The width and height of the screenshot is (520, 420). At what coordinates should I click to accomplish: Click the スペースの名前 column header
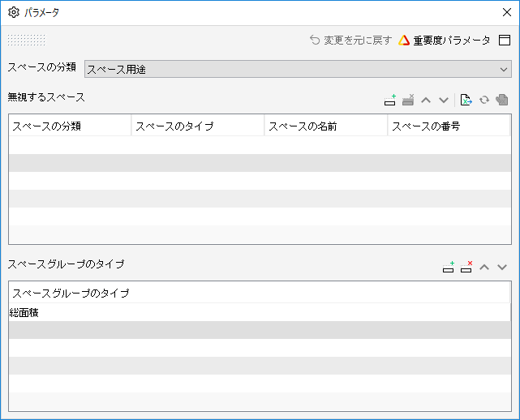[325, 126]
